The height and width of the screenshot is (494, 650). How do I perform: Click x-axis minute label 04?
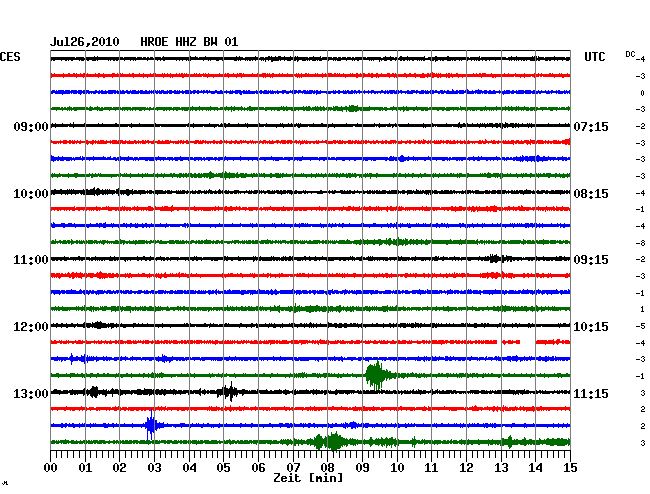point(189,468)
